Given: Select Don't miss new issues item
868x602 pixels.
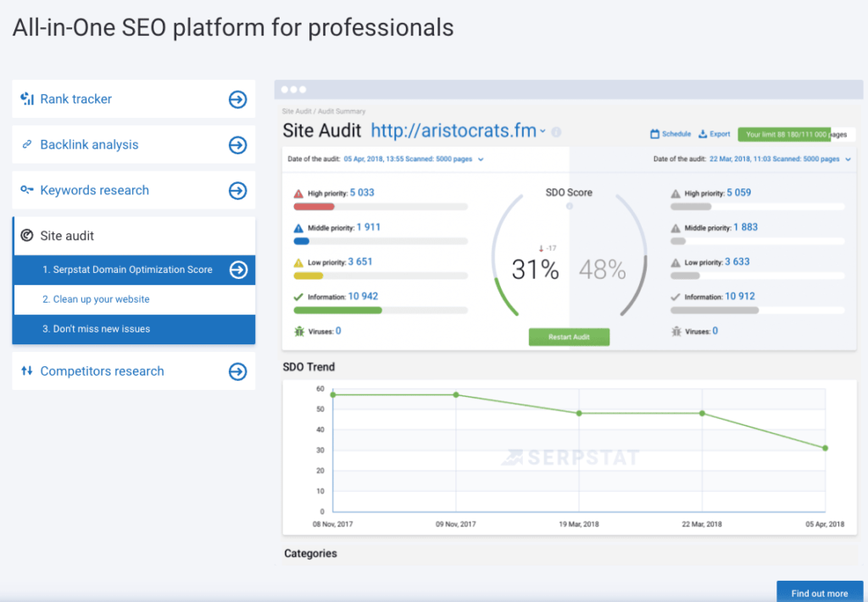Looking at the screenshot, I should click(x=96, y=329).
